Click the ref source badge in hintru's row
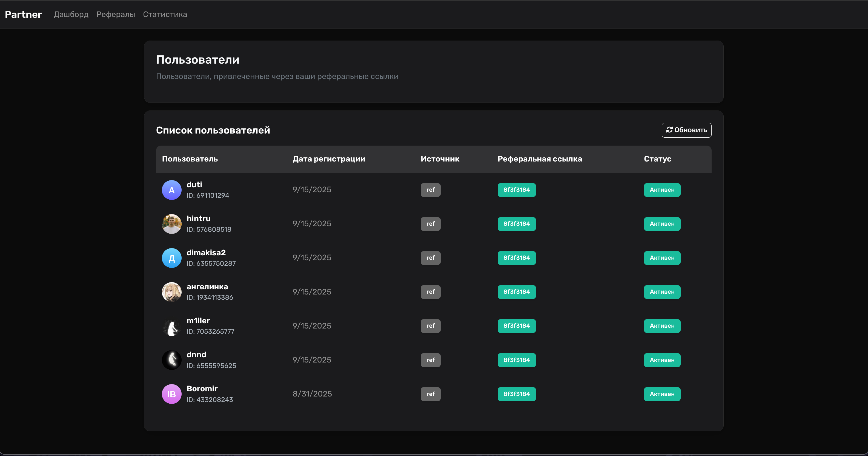 click(x=430, y=224)
